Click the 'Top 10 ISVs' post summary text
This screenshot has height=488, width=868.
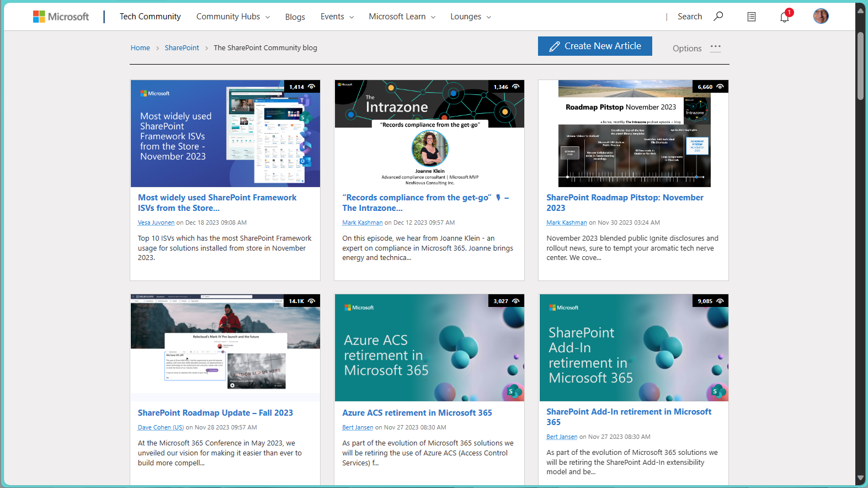(225, 248)
